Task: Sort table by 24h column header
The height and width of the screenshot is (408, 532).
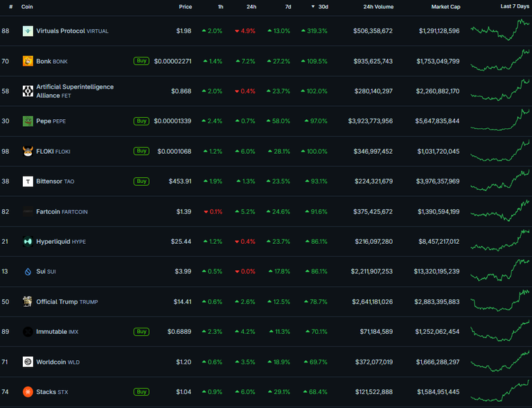Action: coord(251,7)
